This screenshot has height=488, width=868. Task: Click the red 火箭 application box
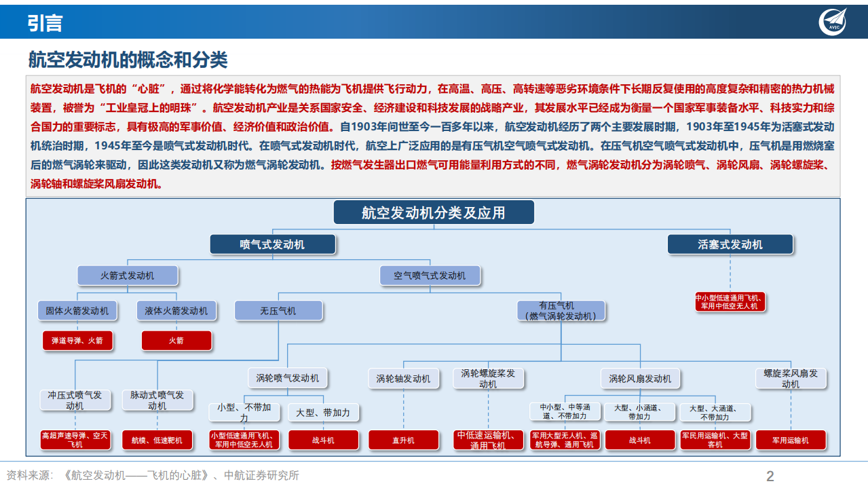pos(177,340)
